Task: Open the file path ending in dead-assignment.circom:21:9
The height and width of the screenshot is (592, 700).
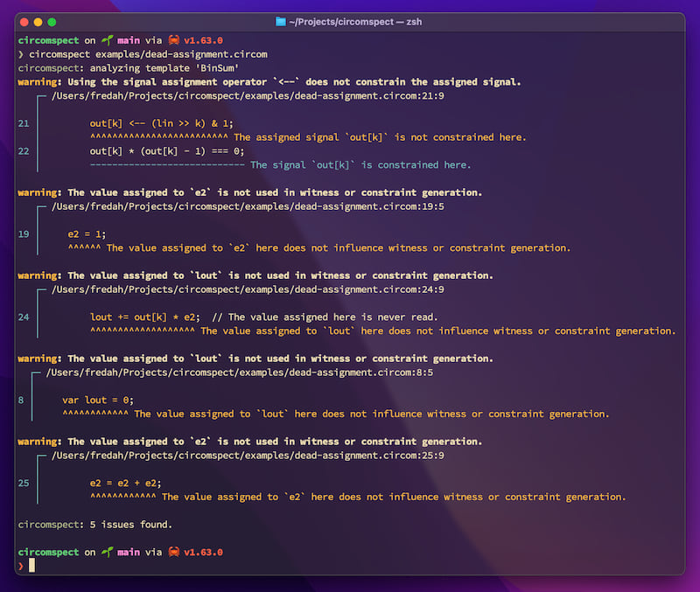Action: [248, 96]
